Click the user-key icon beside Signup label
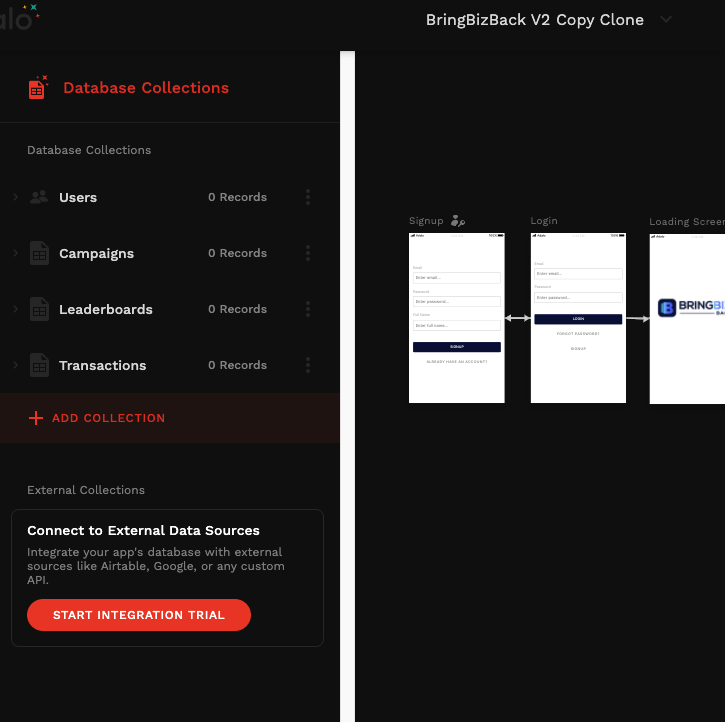Viewport: 725px width, 722px height. pyautogui.click(x=458, y=221)
